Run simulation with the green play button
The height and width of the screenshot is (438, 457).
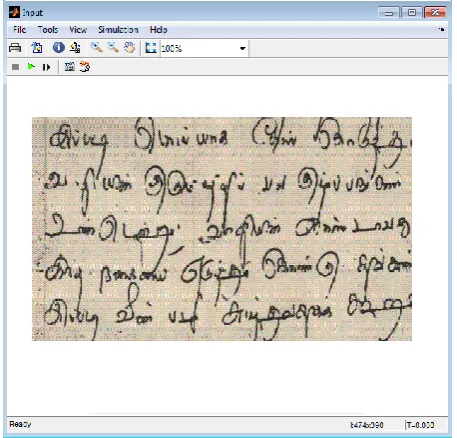[x=31, y=67]
